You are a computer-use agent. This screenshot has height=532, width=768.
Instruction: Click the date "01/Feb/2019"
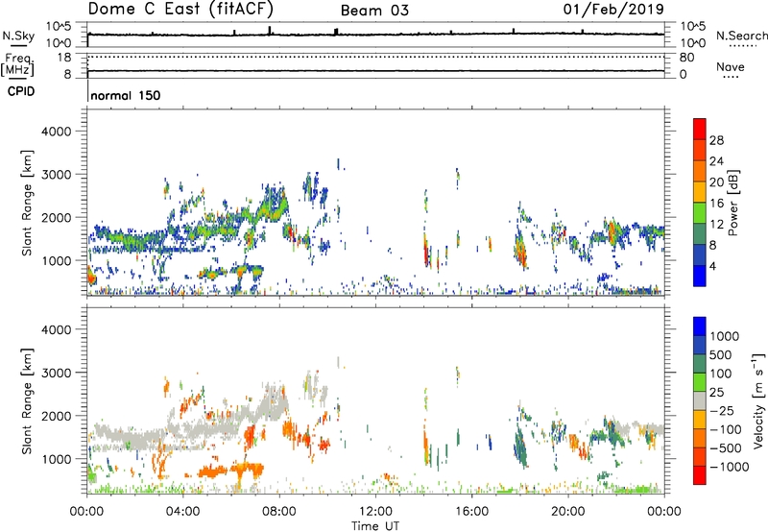point(613,9)
